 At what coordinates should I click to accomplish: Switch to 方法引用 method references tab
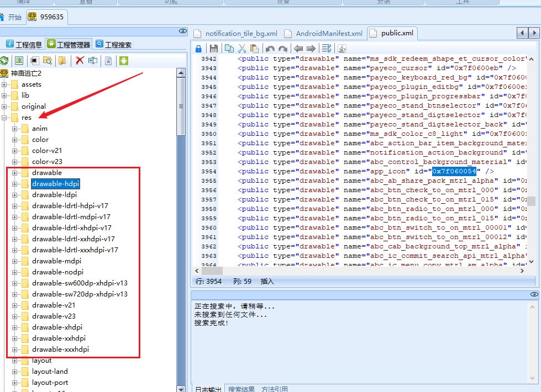pos(274,389)
